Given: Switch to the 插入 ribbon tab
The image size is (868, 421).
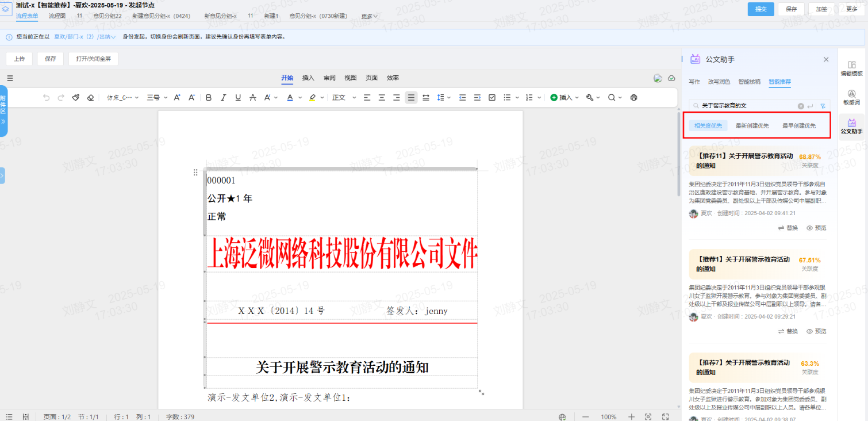Looking at the screenshot, I should tap(308, 78).
